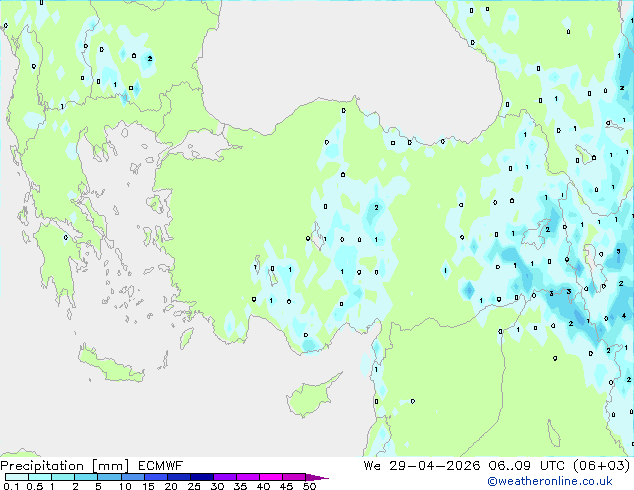634x490 pixels.
Task: Click the legend scale label '0.5'
Action: click(35, 486)
